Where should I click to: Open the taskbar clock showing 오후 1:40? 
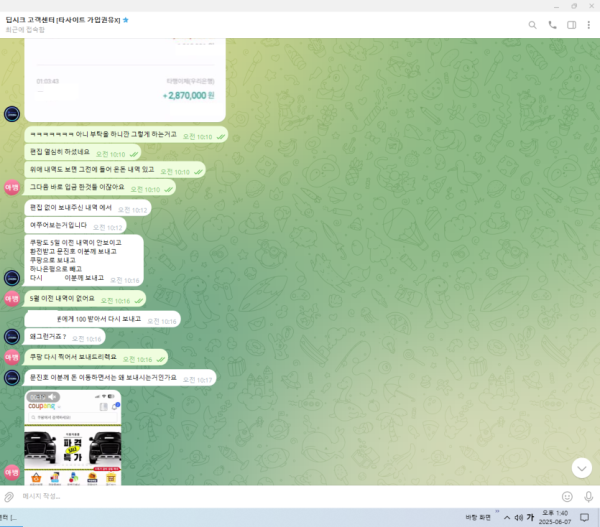point(555,517)
